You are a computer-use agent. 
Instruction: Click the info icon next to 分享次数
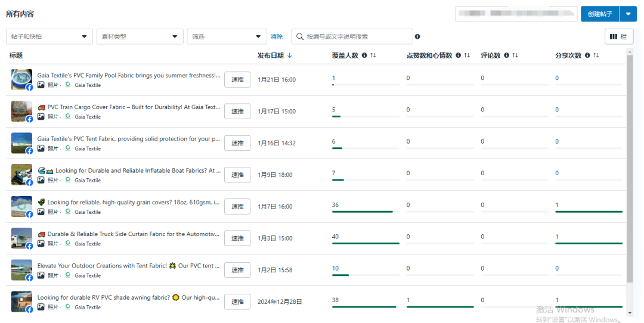pos(587,55)
